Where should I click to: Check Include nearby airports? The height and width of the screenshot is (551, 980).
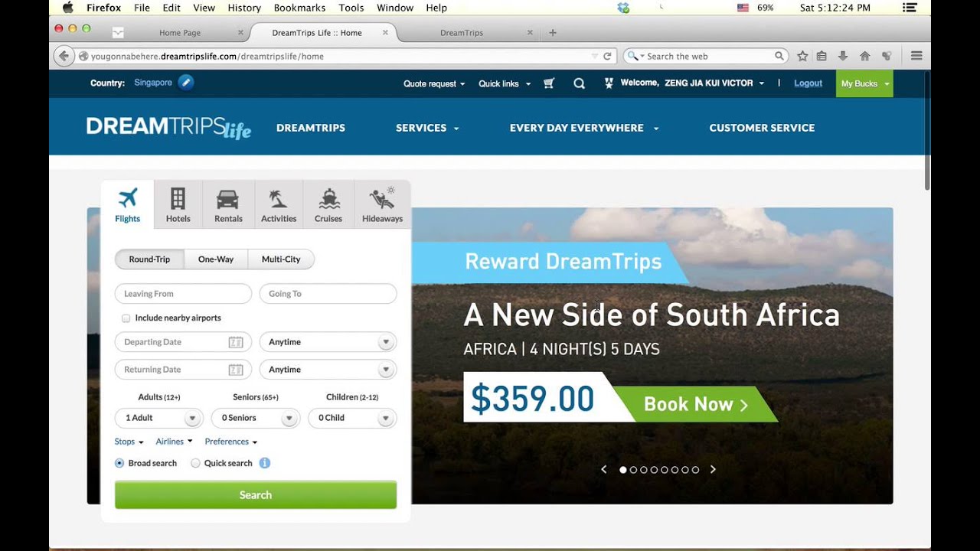tap(126, 318)
